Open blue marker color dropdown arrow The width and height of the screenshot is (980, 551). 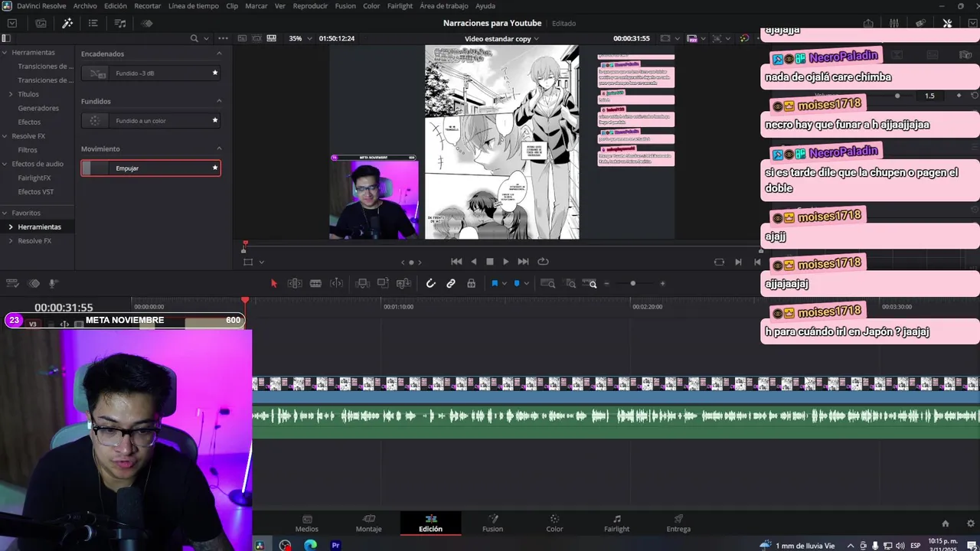click(526, 283)
